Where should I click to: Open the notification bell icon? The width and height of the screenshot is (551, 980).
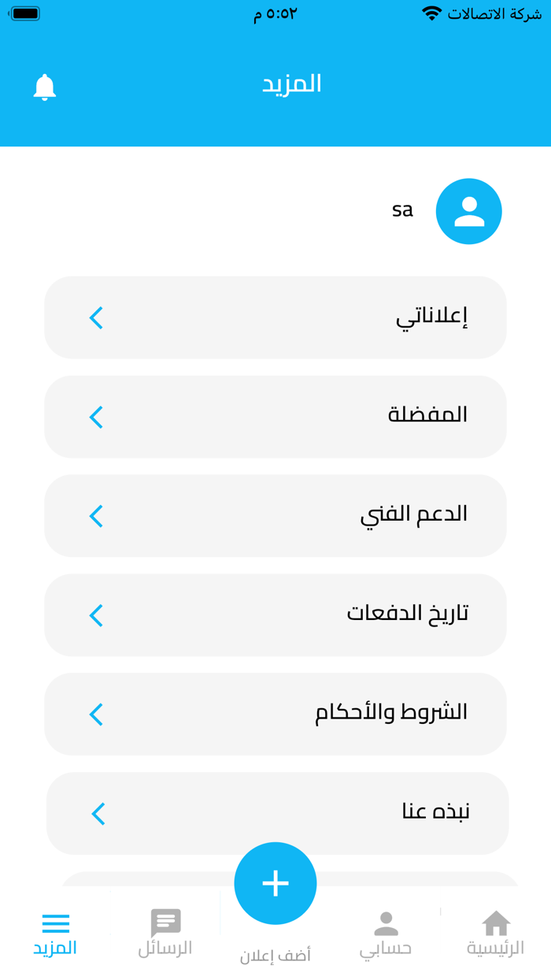44,87
